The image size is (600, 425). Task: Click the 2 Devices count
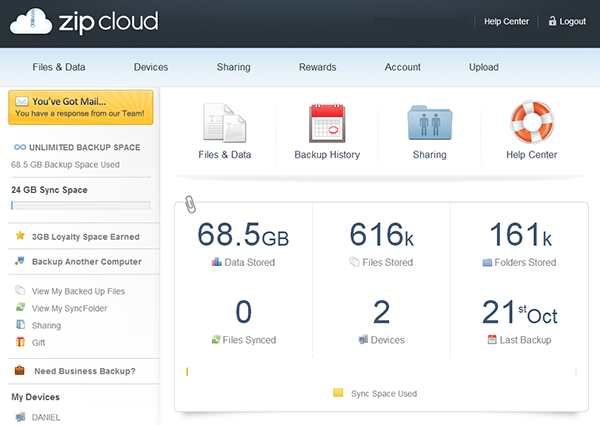(382, 313)
